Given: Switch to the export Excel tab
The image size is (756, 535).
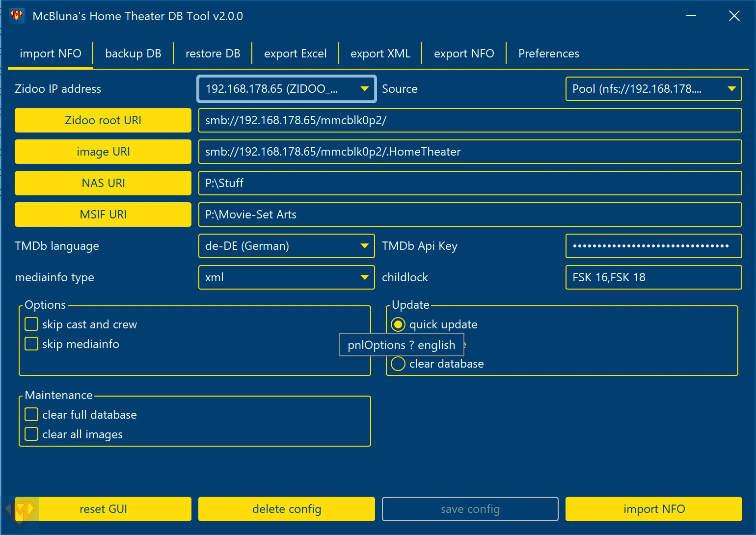Looking at the screenshot, I should click(295, 53).
